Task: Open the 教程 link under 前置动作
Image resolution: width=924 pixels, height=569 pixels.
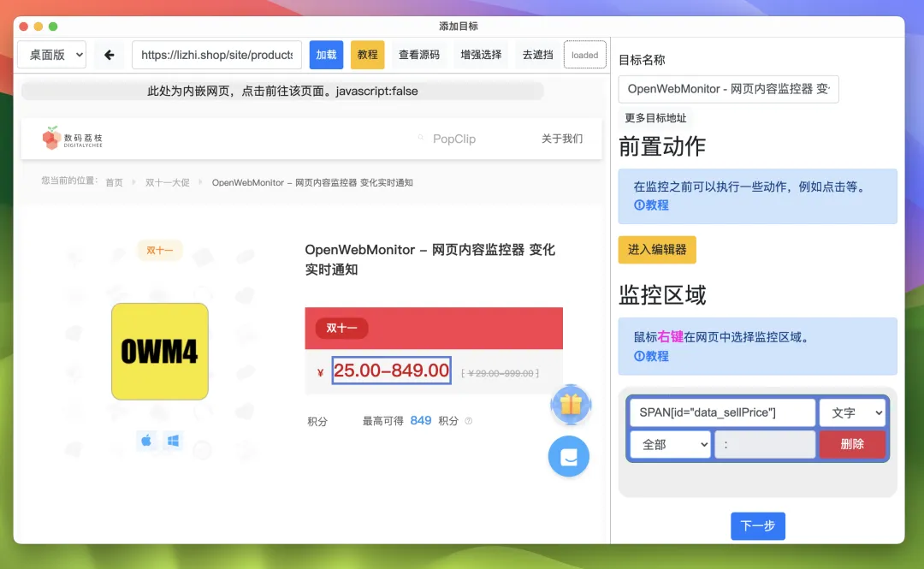Action: coord(651,205)
